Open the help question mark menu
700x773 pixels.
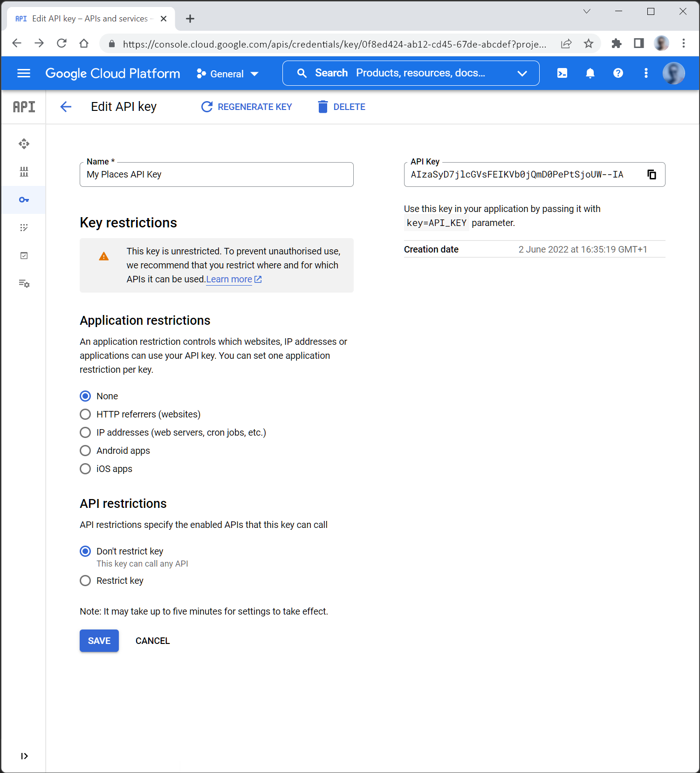click(x=618, y=73)
